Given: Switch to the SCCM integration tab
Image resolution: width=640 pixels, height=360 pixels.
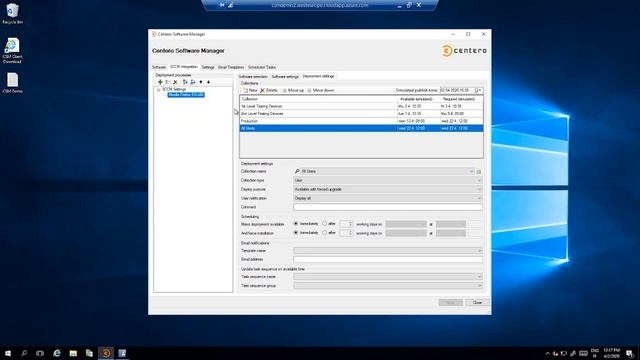Looking at the screenshot, I should [184, 67].
